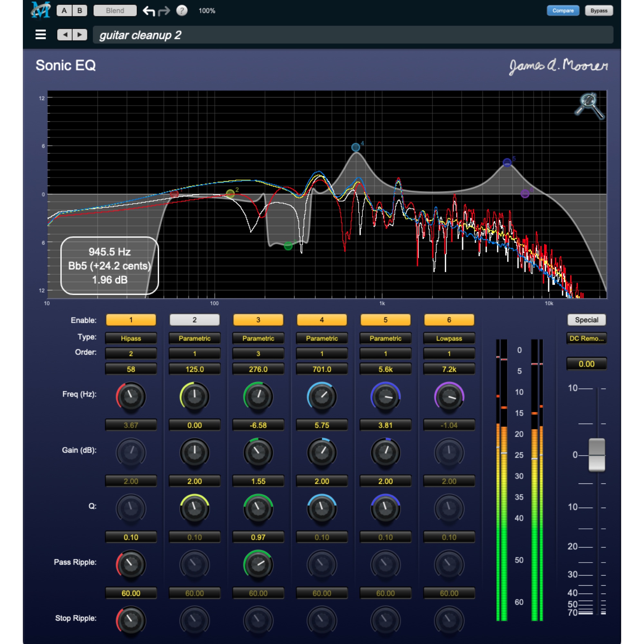Disable band 4

click(x=322, y=320)
